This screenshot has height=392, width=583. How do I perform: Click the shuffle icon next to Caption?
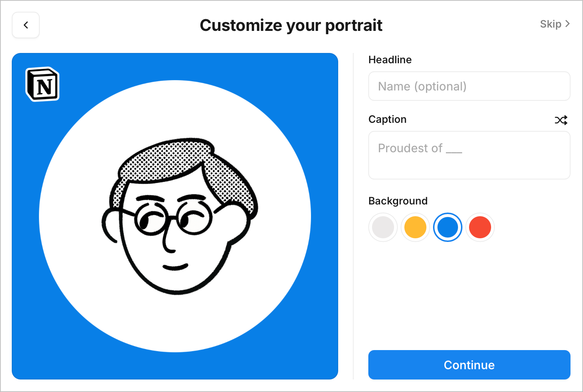(x=561, y=120)
